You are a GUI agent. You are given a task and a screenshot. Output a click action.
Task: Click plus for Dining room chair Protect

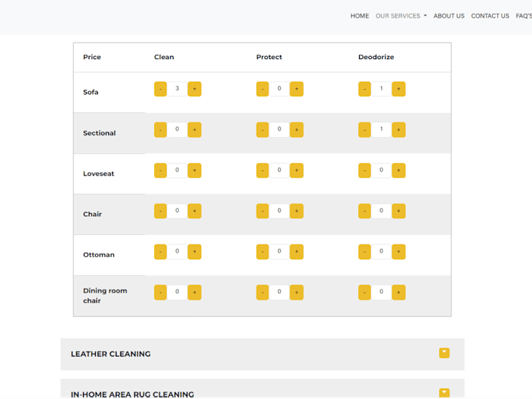point(297,293)
